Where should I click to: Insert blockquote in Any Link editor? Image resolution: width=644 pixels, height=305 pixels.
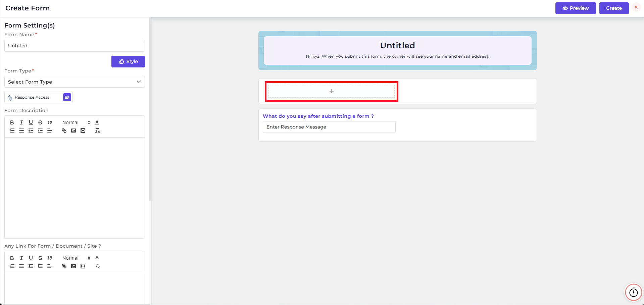click(x=50, y=258)
